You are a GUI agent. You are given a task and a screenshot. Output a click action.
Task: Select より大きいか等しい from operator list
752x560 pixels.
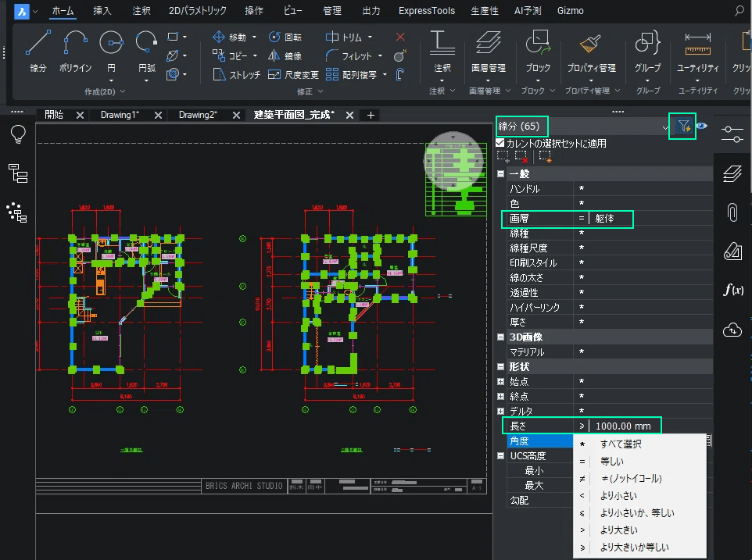pyautogui.click(x=633, y=548)
